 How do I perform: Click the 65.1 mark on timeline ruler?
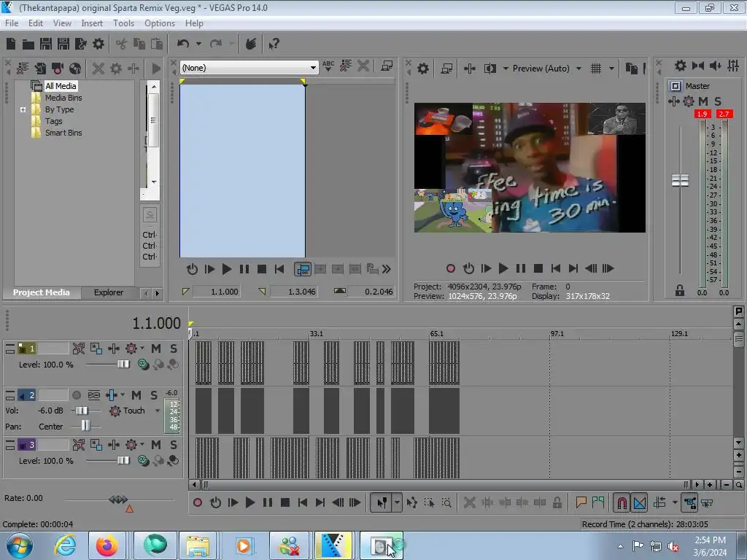click(436, 334)
